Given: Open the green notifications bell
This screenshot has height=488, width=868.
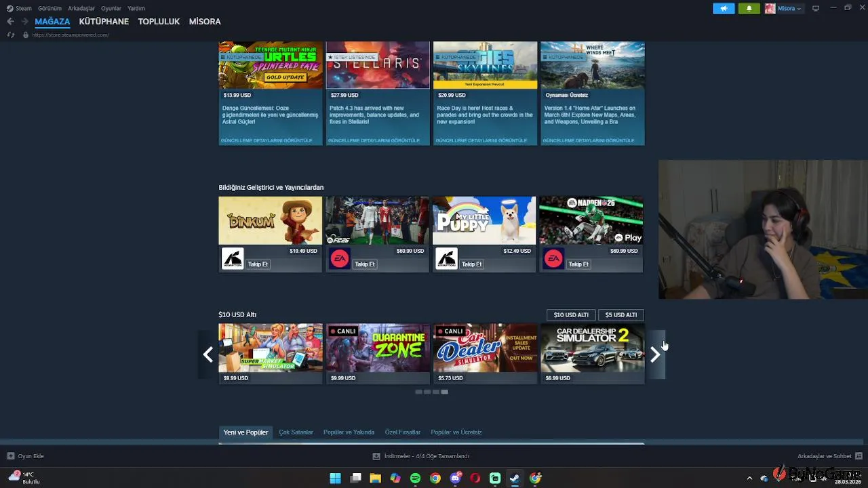Looking at the screenshot, I should click(749, 8).
